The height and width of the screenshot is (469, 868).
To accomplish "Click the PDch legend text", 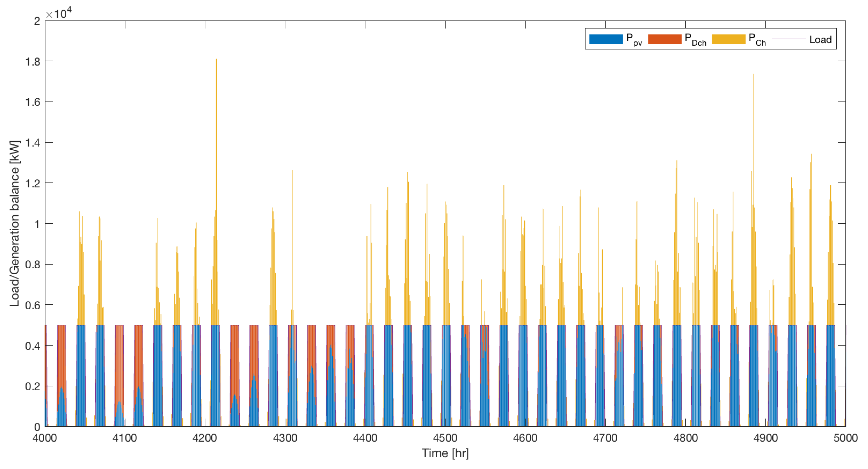I will [x=695, y=40].
